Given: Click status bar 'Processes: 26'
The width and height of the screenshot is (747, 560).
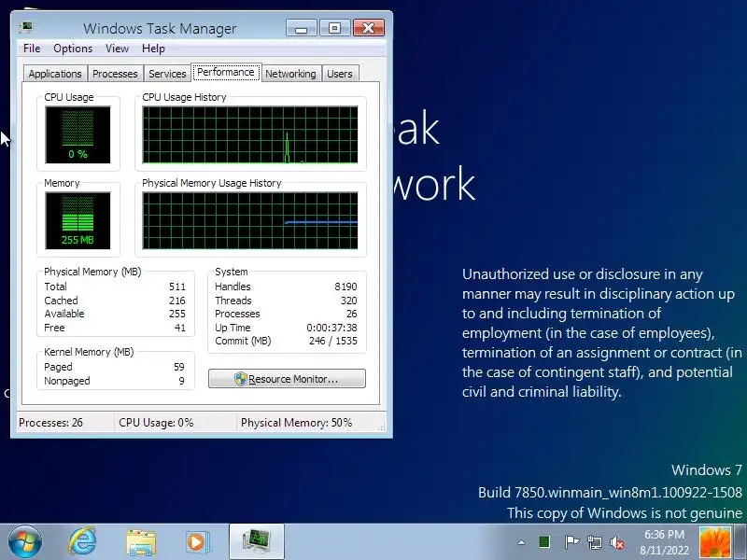Looking at the screenshot, I should [50, 423].
